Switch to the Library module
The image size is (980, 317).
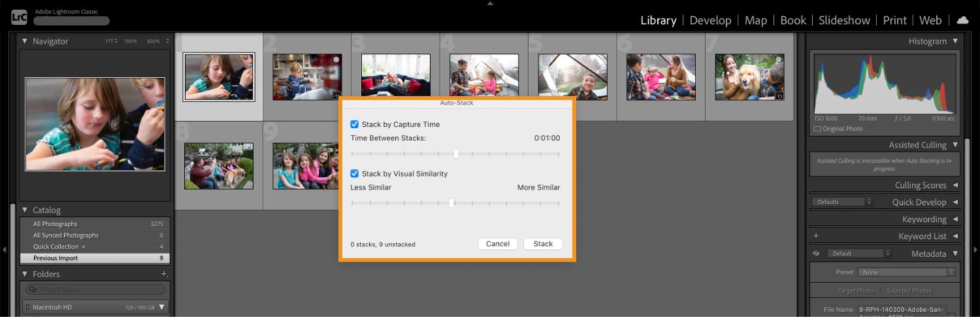click(x=658, y=20)
